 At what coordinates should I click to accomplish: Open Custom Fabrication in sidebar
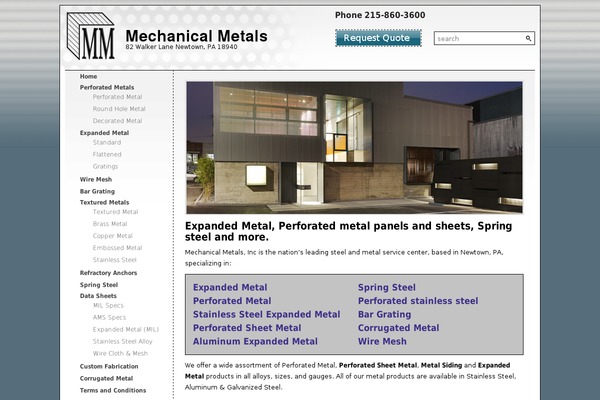109,366
